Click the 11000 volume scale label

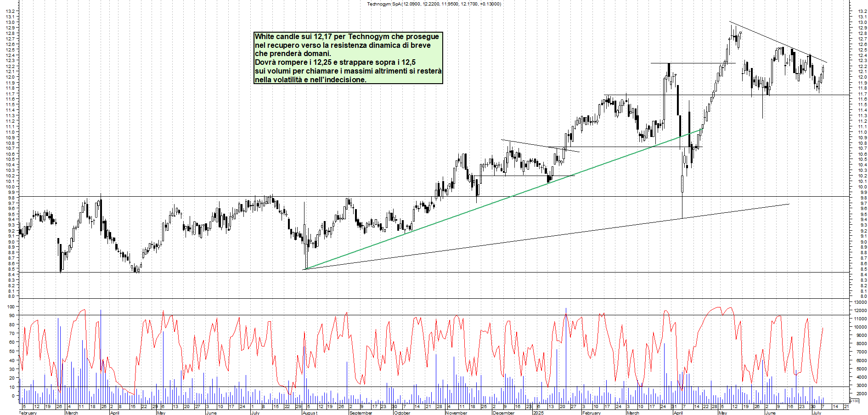860,319
